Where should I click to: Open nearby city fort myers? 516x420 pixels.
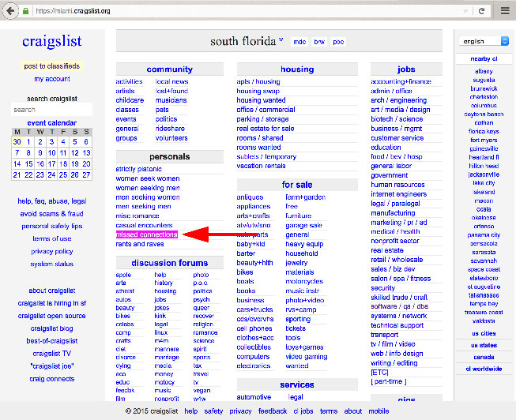[x=484, y=140]
